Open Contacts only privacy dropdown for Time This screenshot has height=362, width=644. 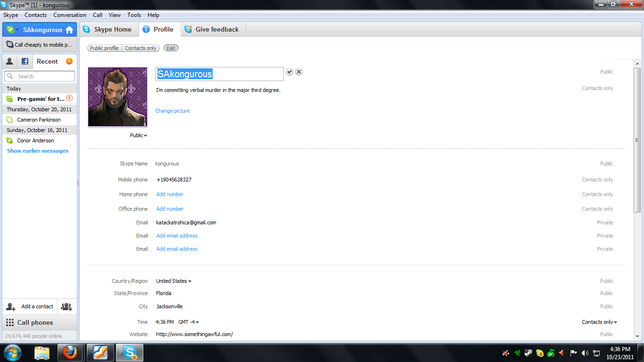[600, 322]
